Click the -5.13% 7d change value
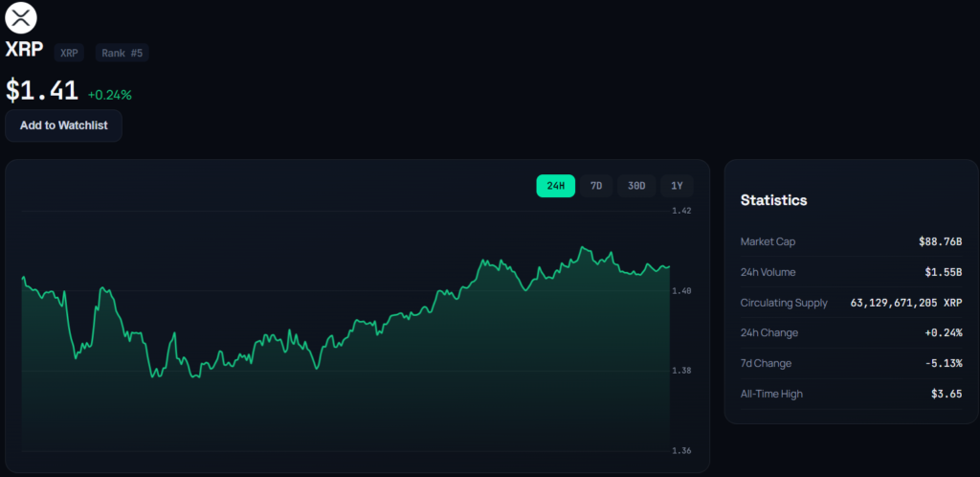Screen dimensions: 980x477 [944, 363]
